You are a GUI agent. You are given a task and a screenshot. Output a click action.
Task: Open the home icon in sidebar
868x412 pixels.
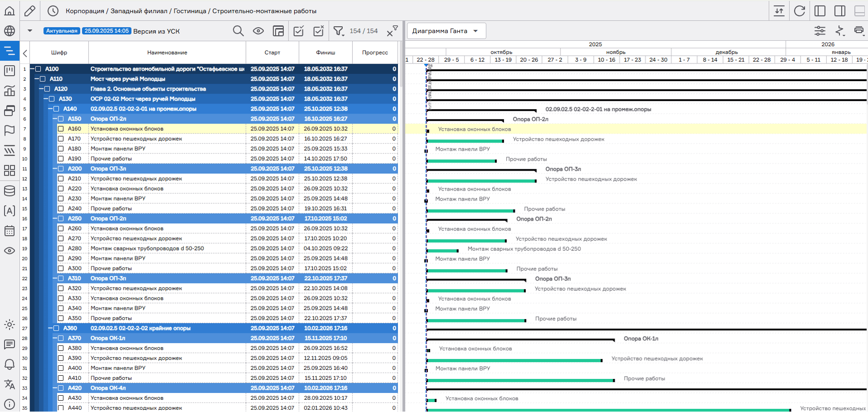(x=10, y=11)
